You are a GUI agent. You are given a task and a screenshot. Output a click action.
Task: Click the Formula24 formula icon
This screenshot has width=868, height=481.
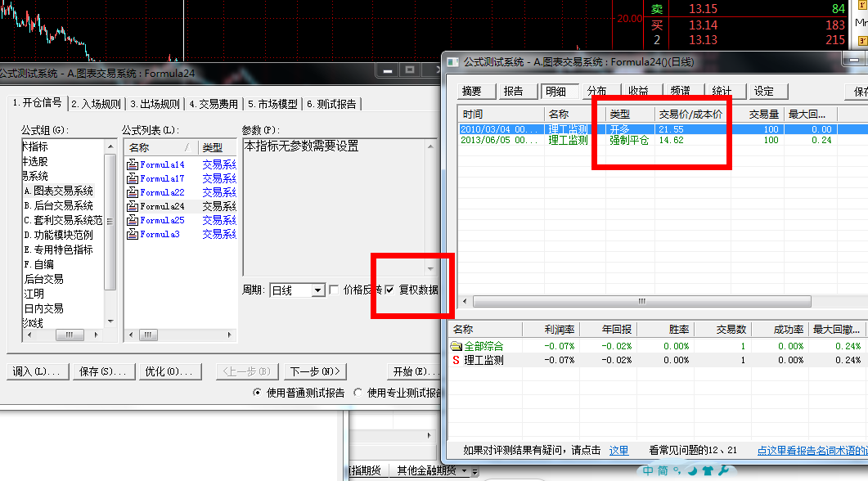point(133,206)
